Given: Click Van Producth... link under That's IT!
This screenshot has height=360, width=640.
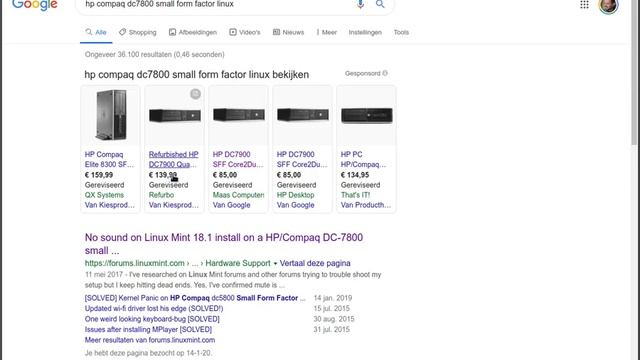Looking at the screenshot, I should point(366,205).
